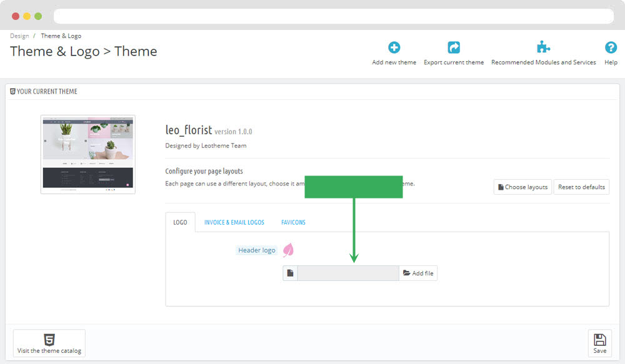Viewport: 625px width, 364px height.
Task: Go to Design in the breadcrumb
Action: coord(19,36)
